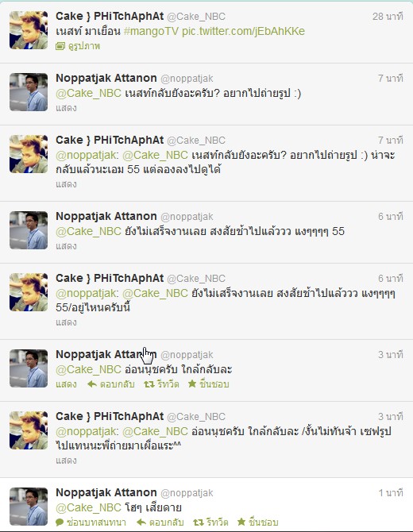The image size is (413, 532).
Task: Click the retweet icon on the last tweet
Action: coord(199,522)
